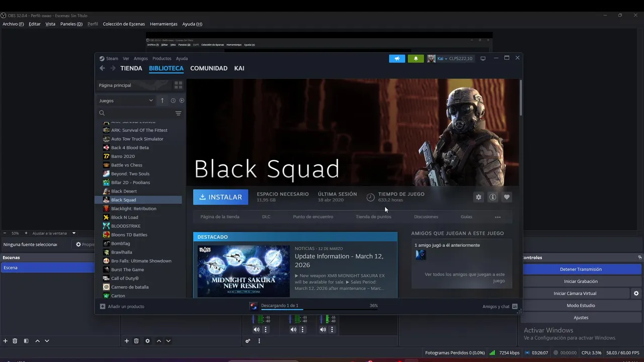The image size is (644, 362).
Task: Open Update Information March 12 news
Action: coord(339,260)
